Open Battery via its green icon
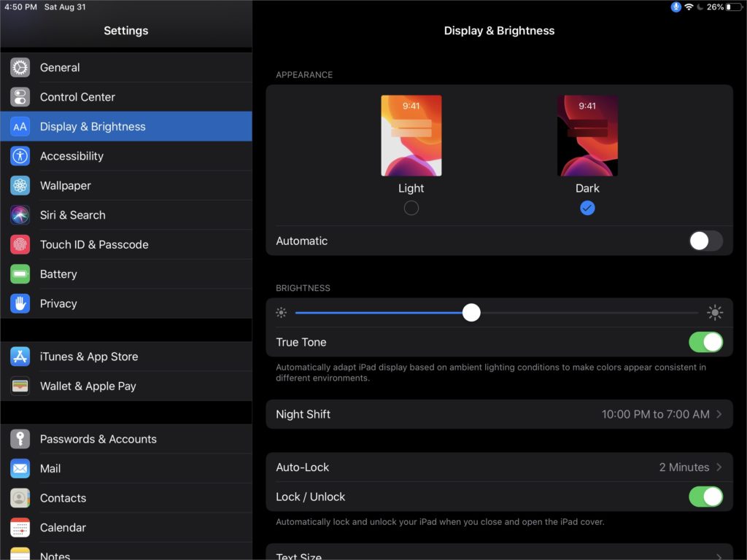747x560 pixels. click(20, 274)
